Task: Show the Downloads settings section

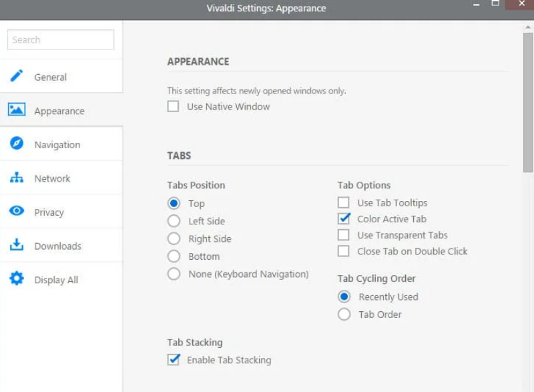Action: point(61,245)
